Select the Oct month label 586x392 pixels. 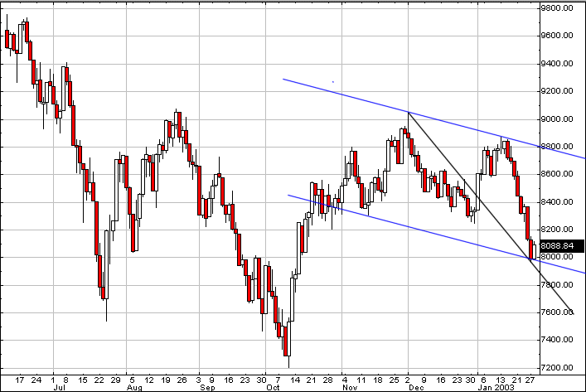[x=274, y=388]
